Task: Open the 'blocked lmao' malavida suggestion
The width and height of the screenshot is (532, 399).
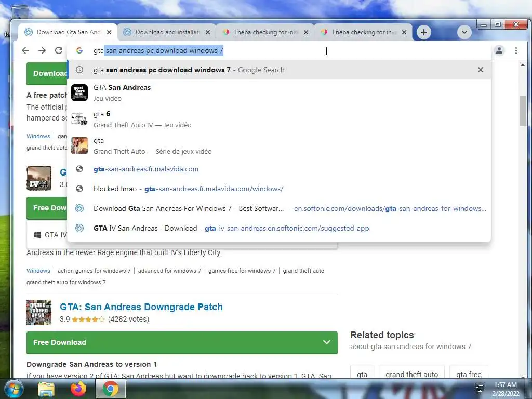Action: (279, 189)
